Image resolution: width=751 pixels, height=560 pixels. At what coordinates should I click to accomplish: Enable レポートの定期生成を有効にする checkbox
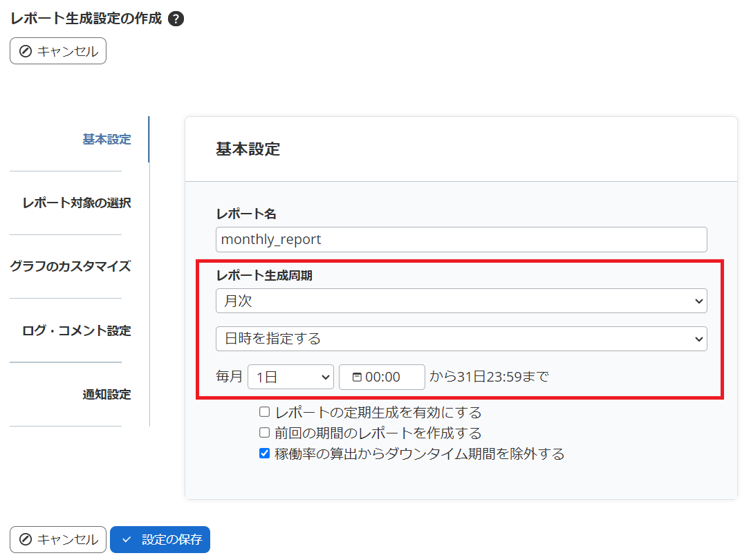point(263,412)
